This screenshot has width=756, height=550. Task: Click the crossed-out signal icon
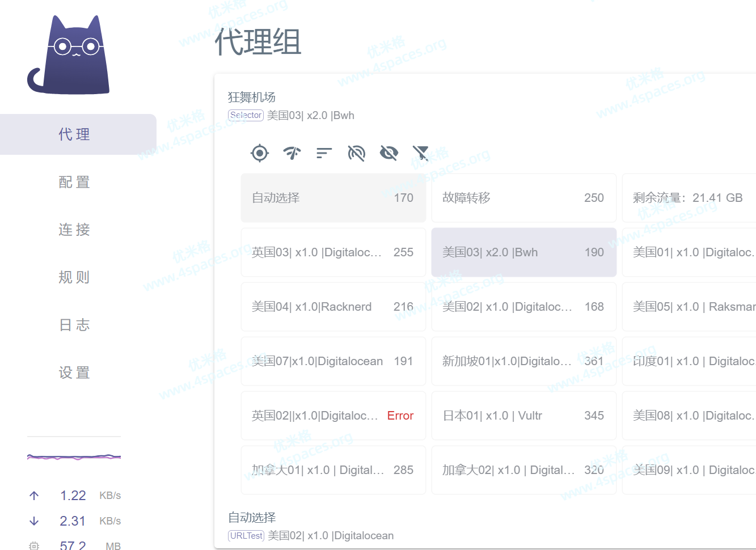[356, 153]
